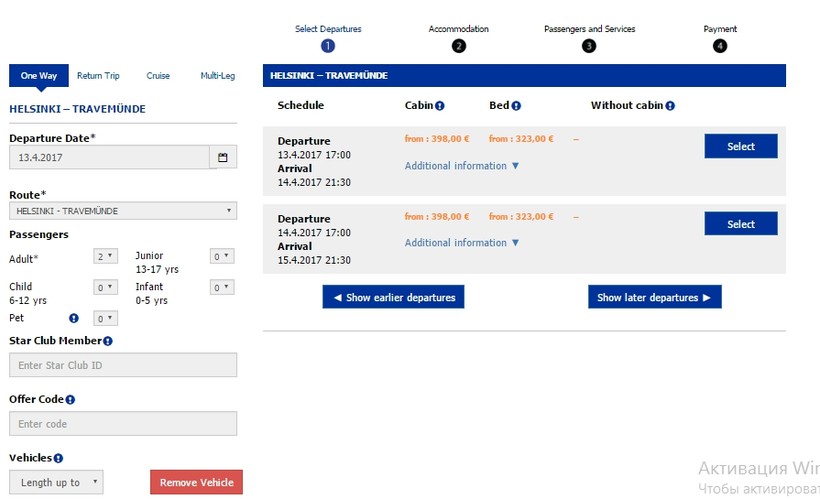Switch to the Multi-Leg tab
Viewport: 820px width, 499px height.
click(218, 76)
